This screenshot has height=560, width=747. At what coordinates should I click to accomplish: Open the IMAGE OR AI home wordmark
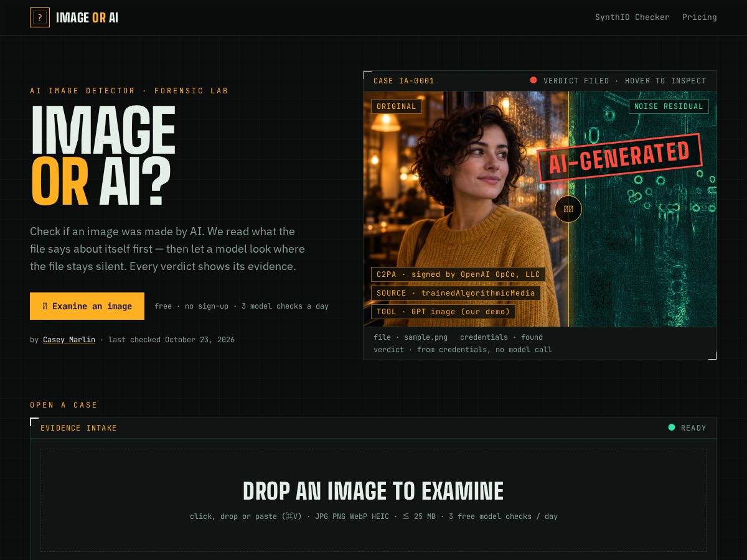(x=87, y=17)
